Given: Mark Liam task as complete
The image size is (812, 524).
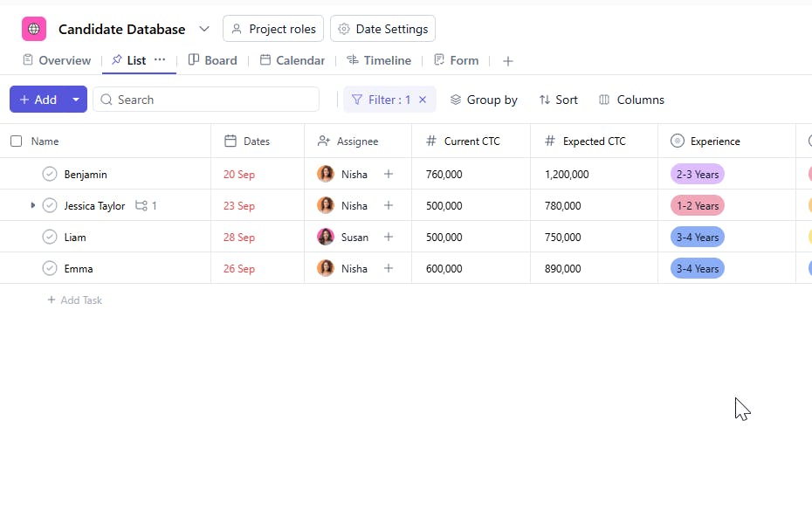Looking at the screenshot, I should tap(50, 238).
